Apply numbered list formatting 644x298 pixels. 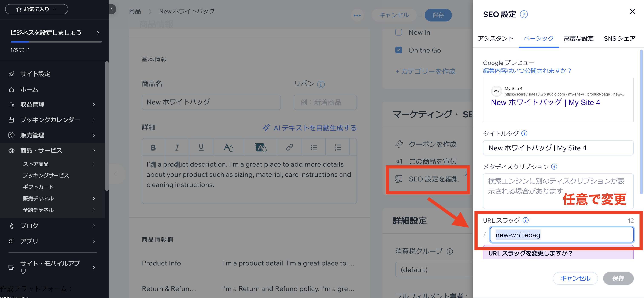[x=338, y=147]
